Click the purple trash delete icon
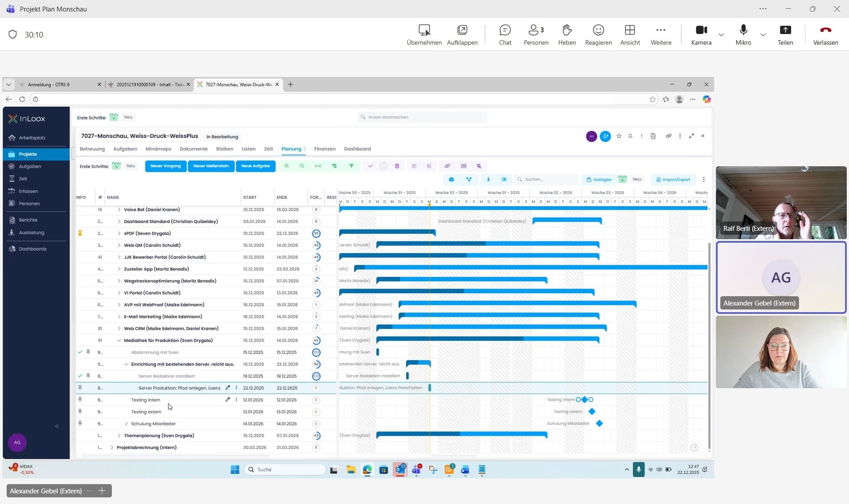This screenshot has height=504, width=849. click(x=397, y=166)
